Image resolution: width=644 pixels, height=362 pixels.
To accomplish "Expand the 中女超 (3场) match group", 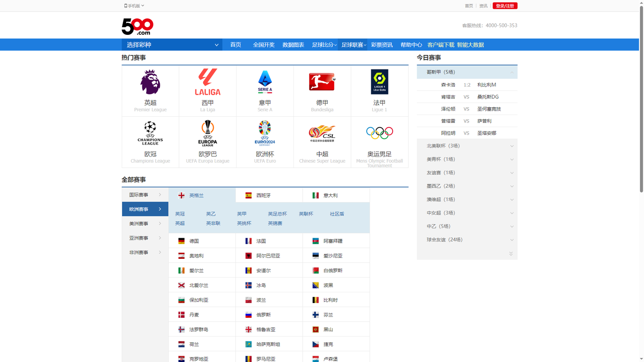I will pyautogui.click(x=467, y=213).
